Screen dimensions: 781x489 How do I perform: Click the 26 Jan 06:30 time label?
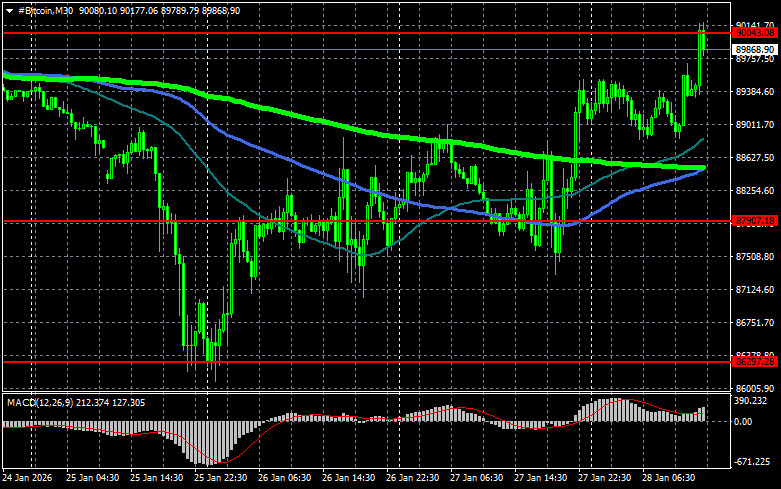[288, 479]
